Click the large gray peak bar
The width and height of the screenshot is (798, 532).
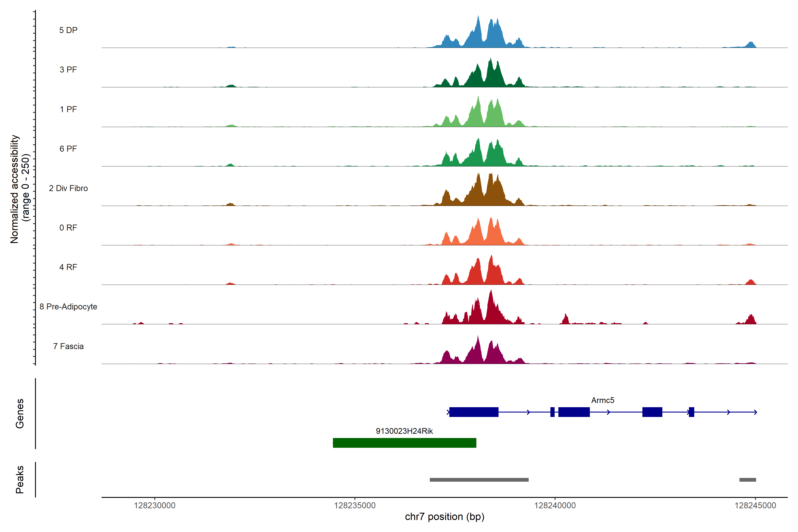pos(479,480)
